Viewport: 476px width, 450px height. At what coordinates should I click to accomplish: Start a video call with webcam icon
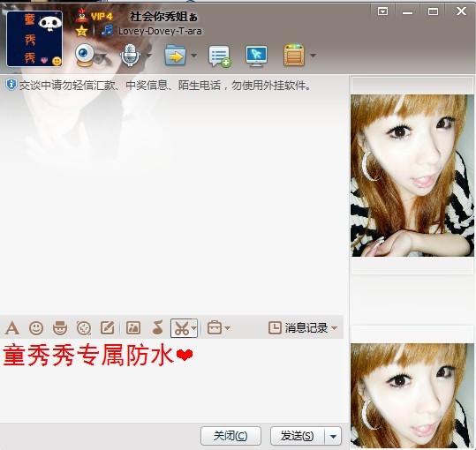point(85,55)
